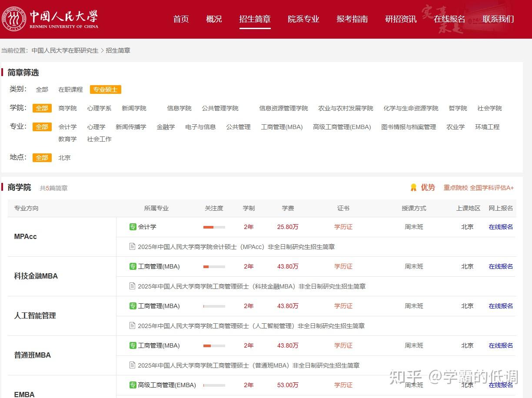The height and width of the screenshot is (398, 532).
Task: Select 全部 in the 类别 filter
Action: pos(42,90)
